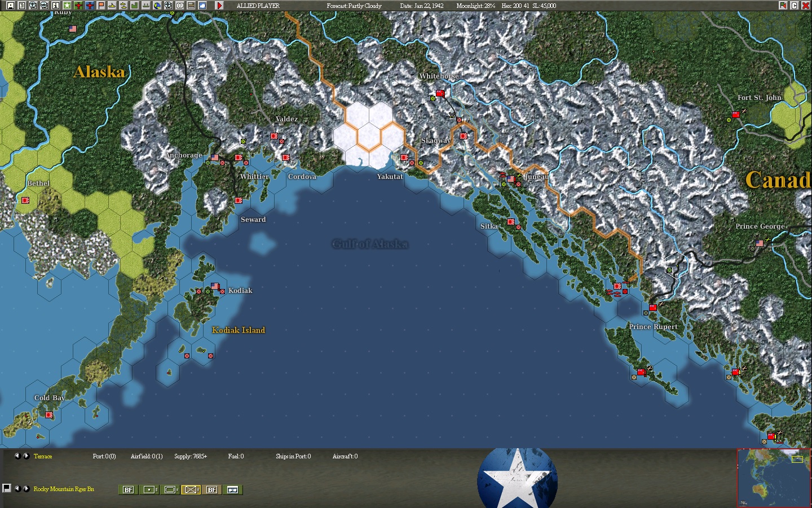Viewport: 812px width, 508px height.
Task: Open the OP toolbar button
Action: [x=180, y=5]
